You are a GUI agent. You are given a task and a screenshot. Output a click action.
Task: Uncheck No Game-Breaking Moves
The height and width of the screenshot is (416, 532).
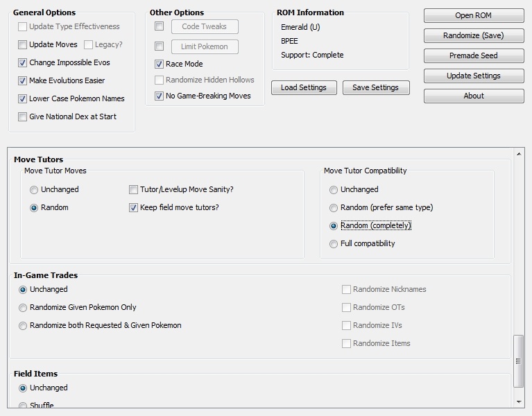pos(160,96)
